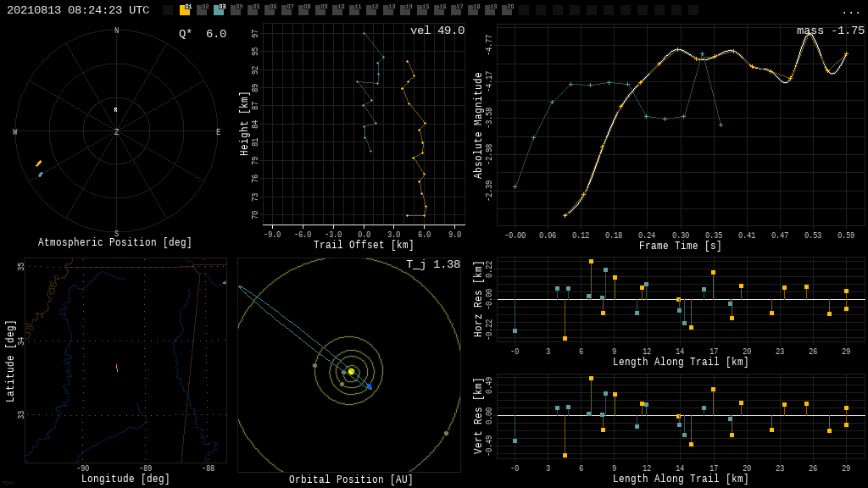Viewport: 868px width, 488px height.
Task: Toggle station 14 square in top bar
Action: click(x=405, y=10)
